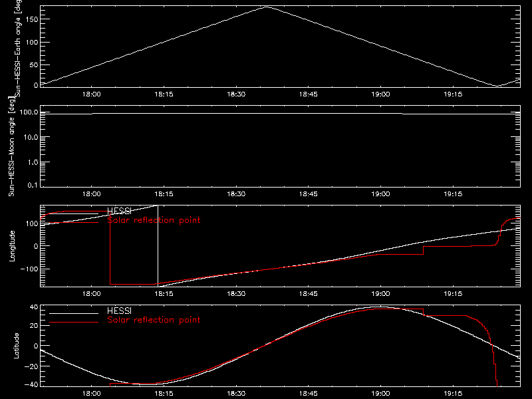Click the 0 tick on Latitude axis

click(x=36, y=346)
